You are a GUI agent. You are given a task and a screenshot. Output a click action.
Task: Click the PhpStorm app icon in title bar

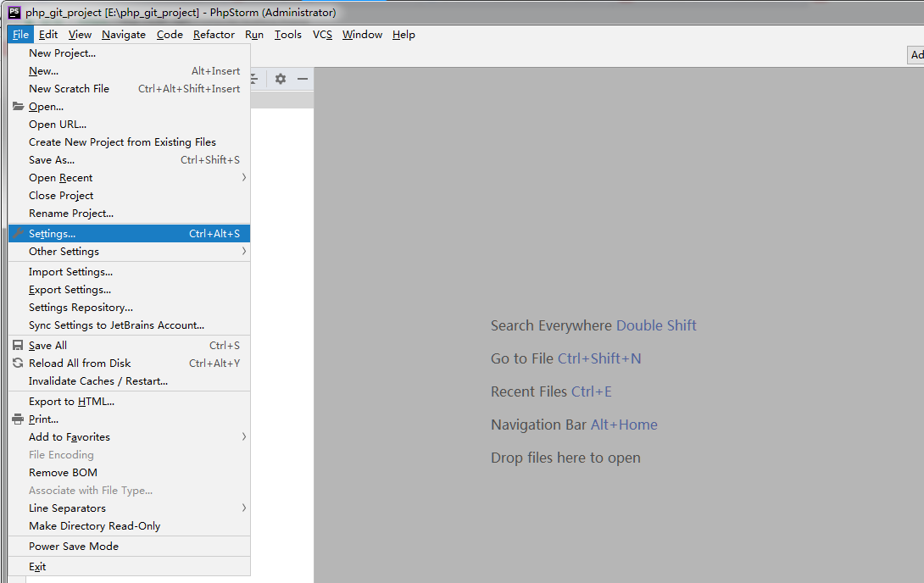[x=14, y=13]
